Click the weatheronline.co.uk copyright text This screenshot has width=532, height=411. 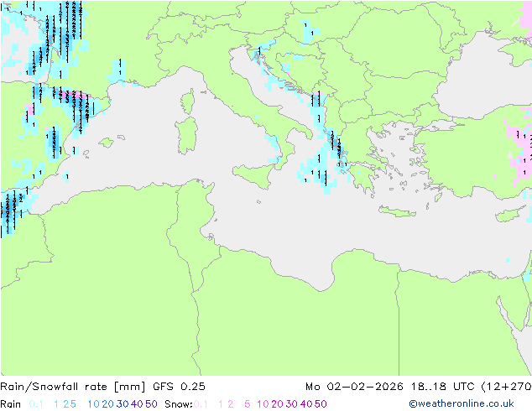point(461,403)
